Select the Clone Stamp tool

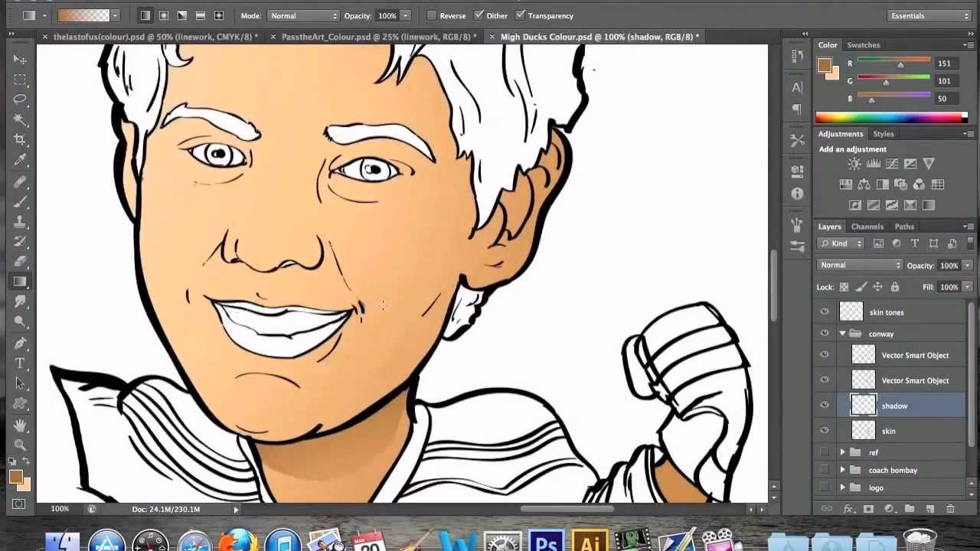pyautogui.click(x=21, y=222)
